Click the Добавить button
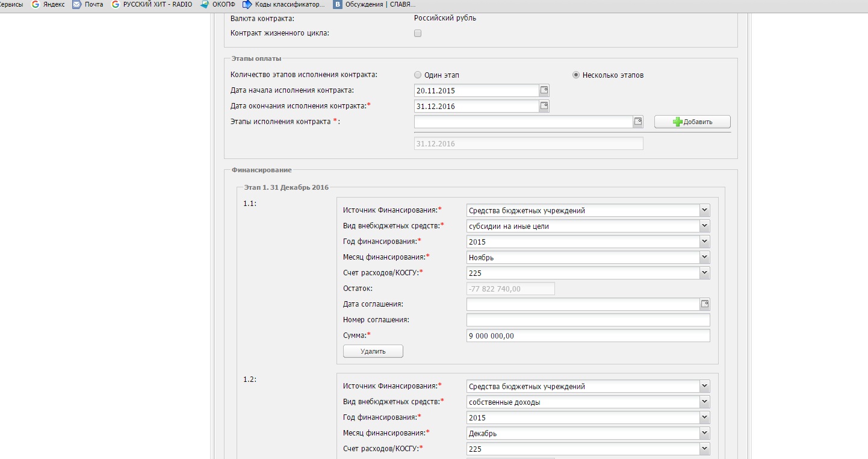868x459 pixels. point(692,122)
